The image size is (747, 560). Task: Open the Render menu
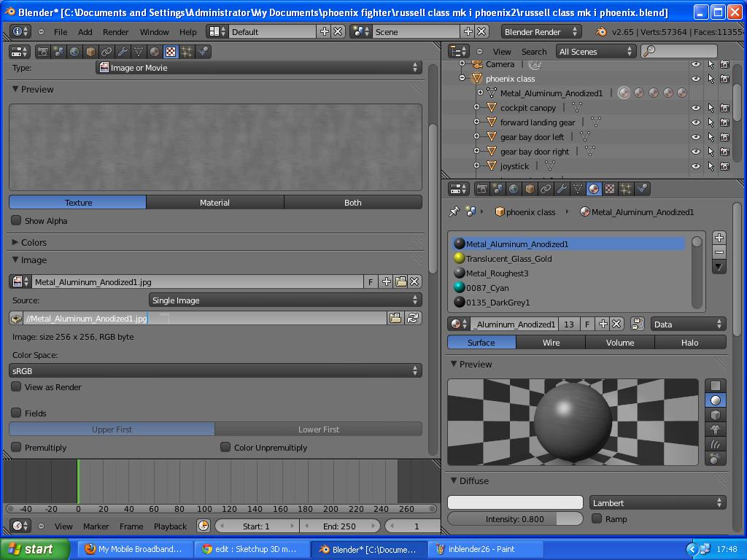click(115, 32)
